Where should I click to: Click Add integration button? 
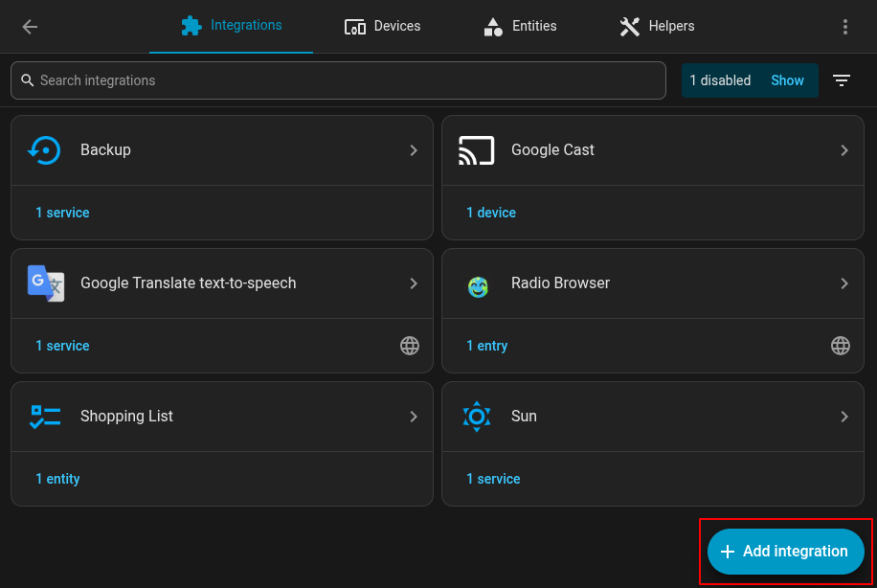785,551
